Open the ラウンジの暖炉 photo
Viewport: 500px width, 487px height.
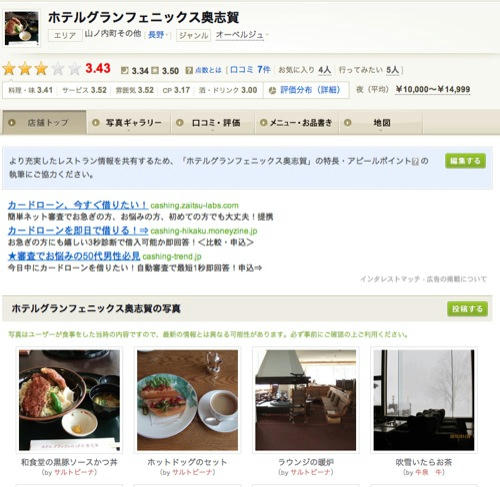(306, 400)
